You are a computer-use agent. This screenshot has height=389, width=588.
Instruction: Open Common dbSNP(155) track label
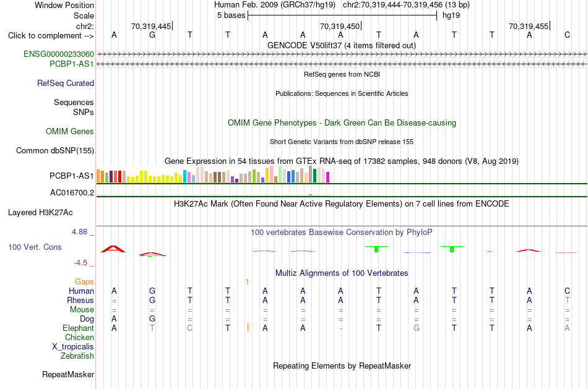(x=55, y=151)
